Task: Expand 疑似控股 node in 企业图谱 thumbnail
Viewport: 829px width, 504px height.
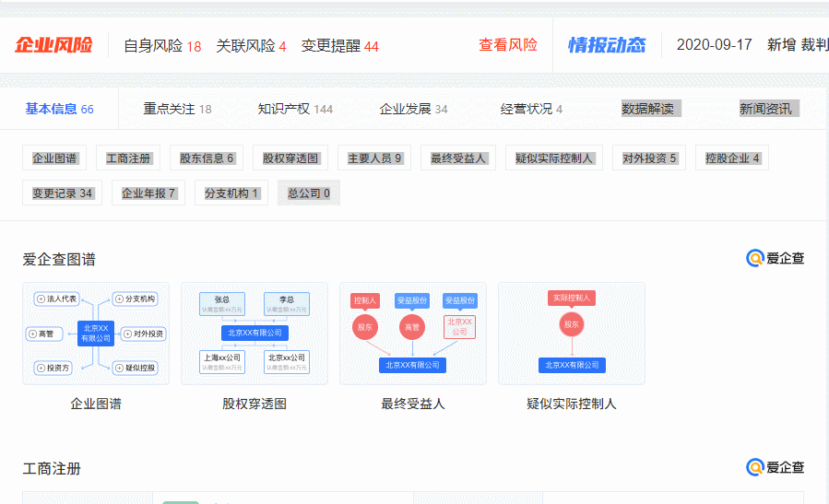Action: pyautogui.click(x=135, y=368)
